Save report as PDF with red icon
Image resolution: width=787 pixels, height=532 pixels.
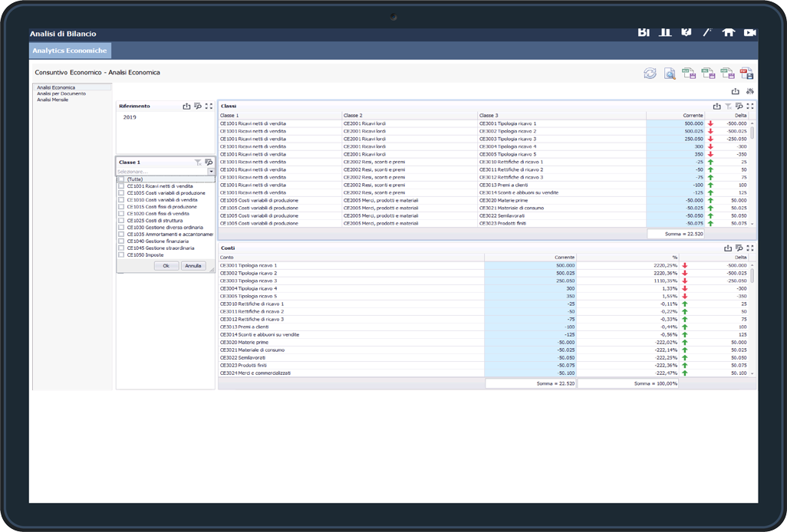click(746, 74)
